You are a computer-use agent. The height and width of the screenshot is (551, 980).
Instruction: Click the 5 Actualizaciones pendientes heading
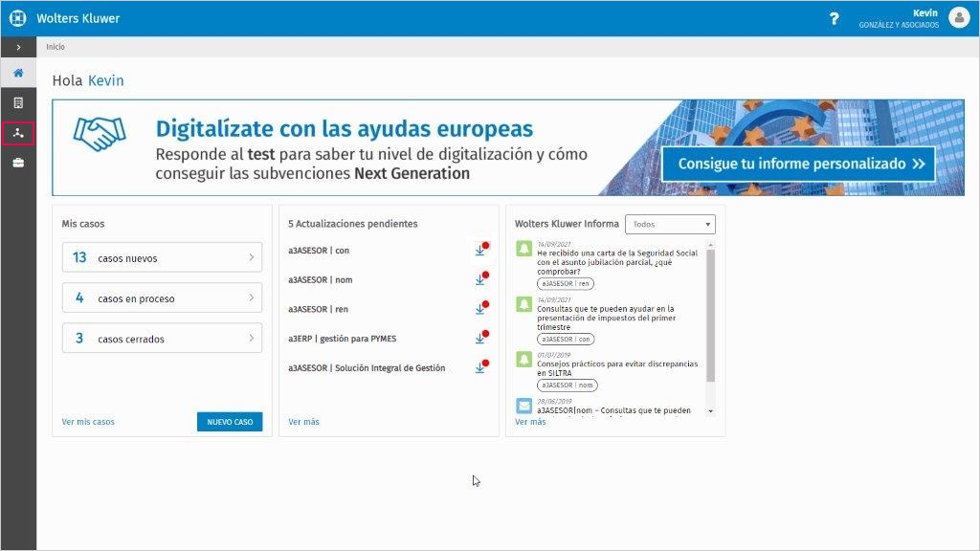(352, 224)
